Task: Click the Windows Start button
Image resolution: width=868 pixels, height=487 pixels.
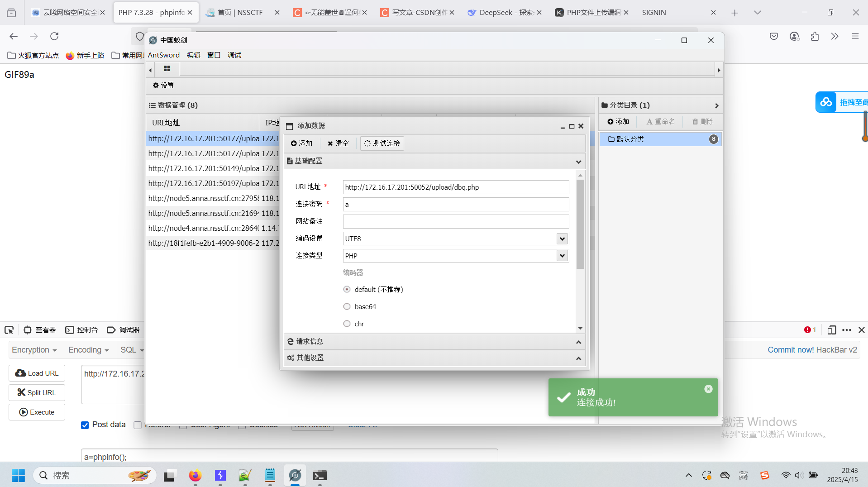Action: (x=18, y=476)
